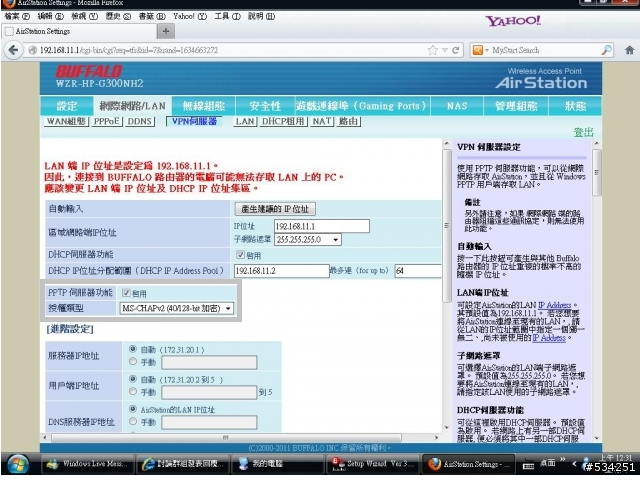Select 自動 for 服務器IP地址
640x480 pixels.
tap(133, 349)
